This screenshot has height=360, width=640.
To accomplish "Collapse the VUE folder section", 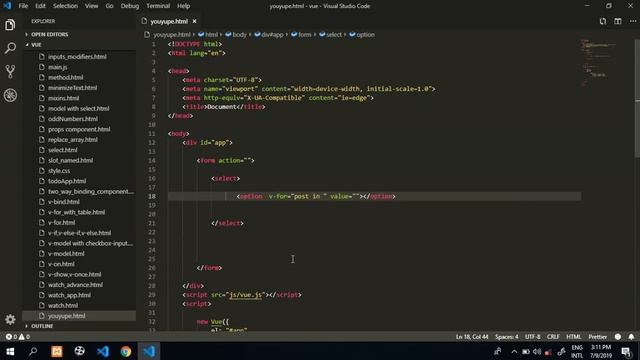I will tap(36, 44).
